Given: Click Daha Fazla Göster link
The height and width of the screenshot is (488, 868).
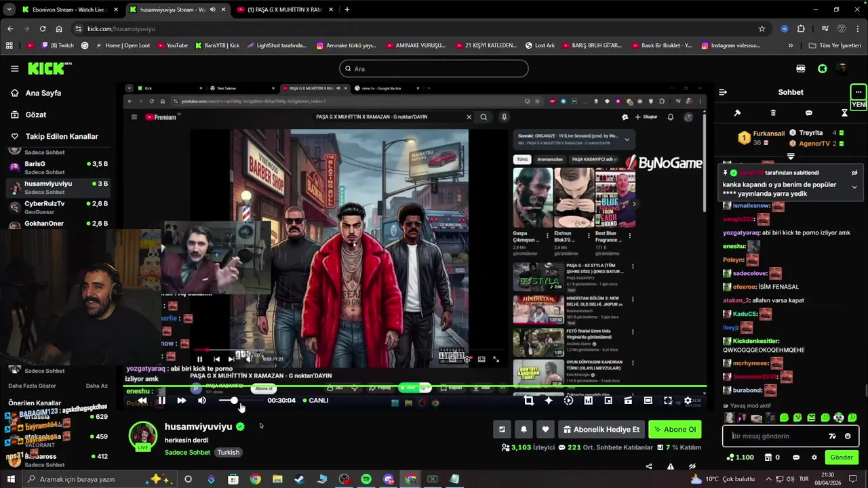Looking at the screenshot, I should (x=32, y=386).
